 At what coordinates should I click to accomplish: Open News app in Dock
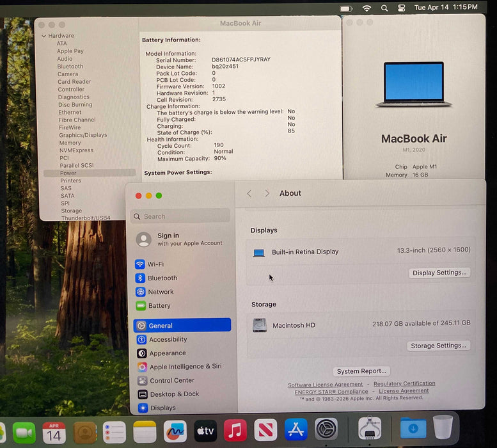click(265, 430)
